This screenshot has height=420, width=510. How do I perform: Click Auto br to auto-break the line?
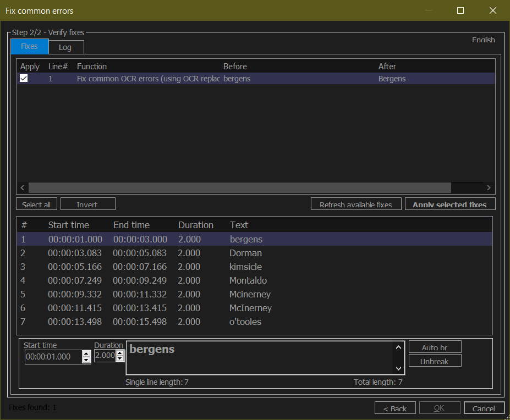435,346
